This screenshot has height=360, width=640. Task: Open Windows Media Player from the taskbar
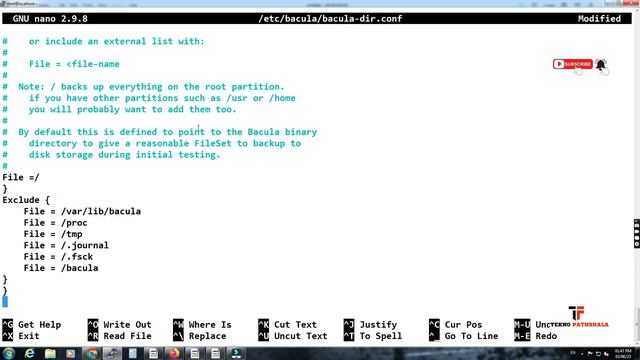click(71, 353)
